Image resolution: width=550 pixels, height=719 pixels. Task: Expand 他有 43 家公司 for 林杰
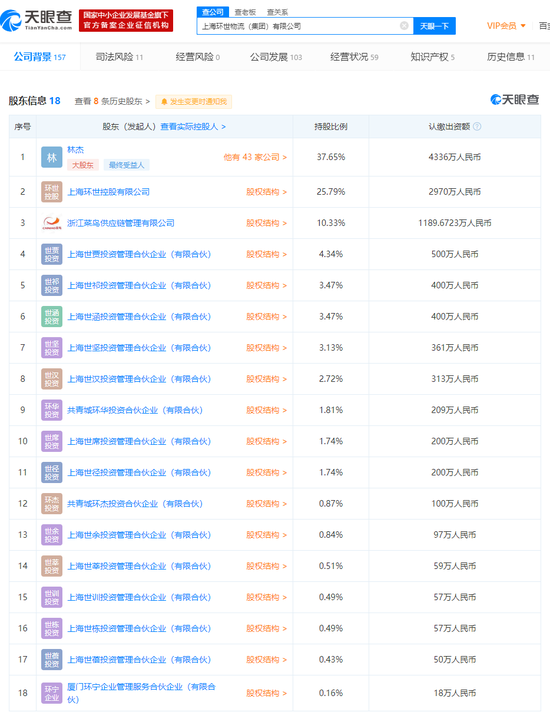255,157
